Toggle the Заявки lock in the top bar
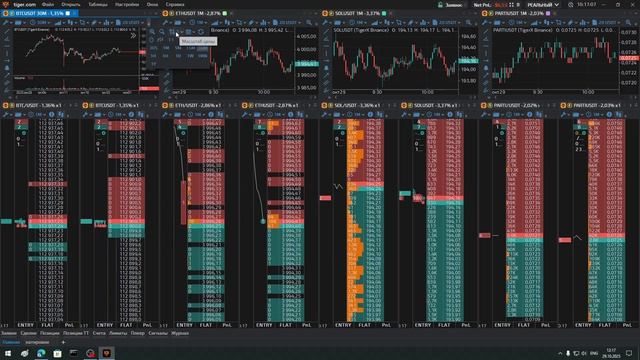This screenshot has height=360, width=640. (451, 5)
